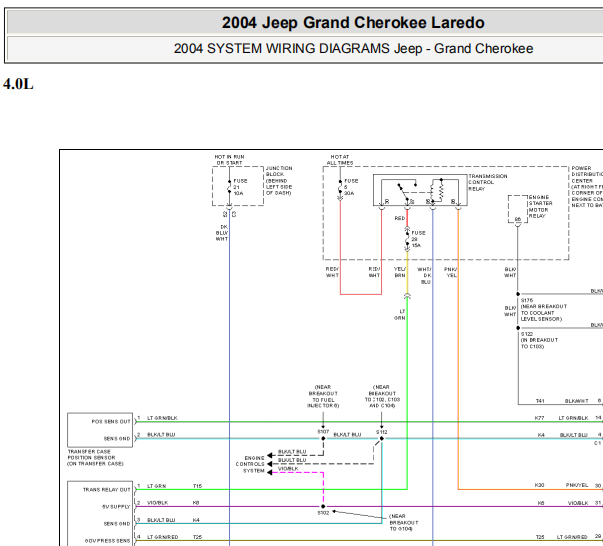Click the 'FUSE 28 15A' label

point(418,239)
